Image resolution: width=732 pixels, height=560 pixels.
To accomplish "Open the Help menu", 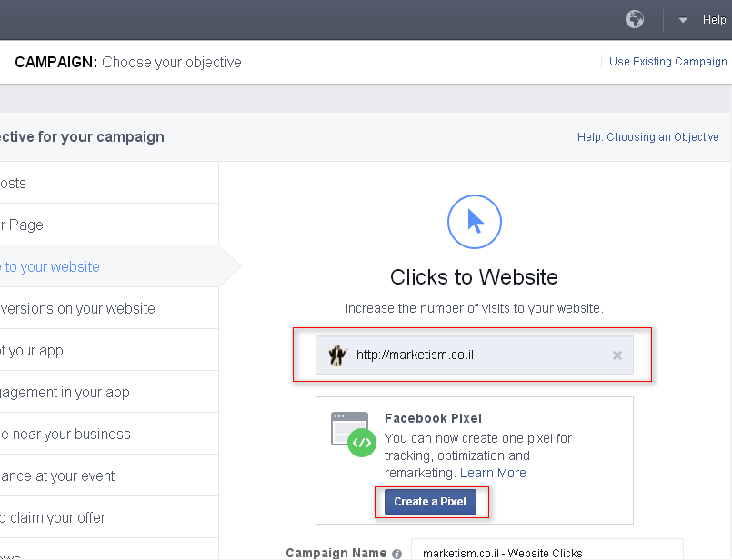I will click(714, 20).
